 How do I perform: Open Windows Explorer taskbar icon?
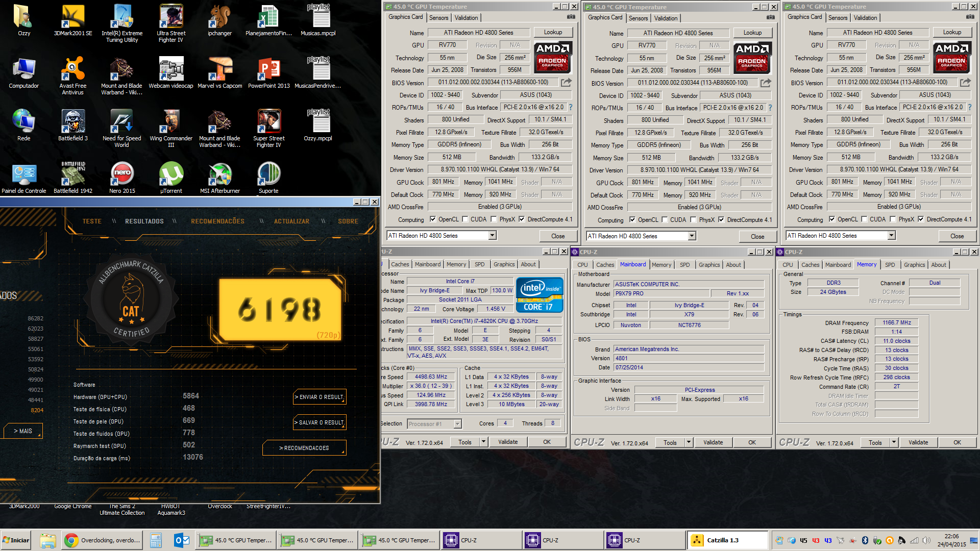(x=48, y=540)
